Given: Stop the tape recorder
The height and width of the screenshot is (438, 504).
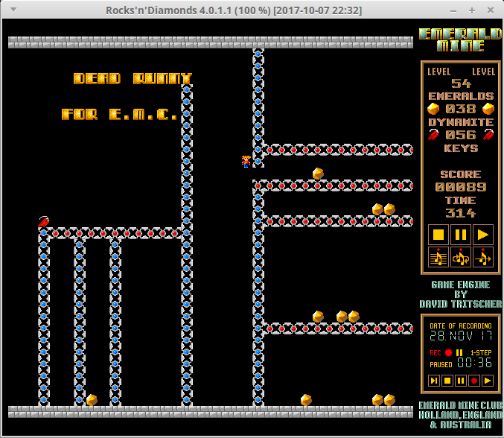Looking at the screenshot, I should pyautogui.click(x=447, y=381).
